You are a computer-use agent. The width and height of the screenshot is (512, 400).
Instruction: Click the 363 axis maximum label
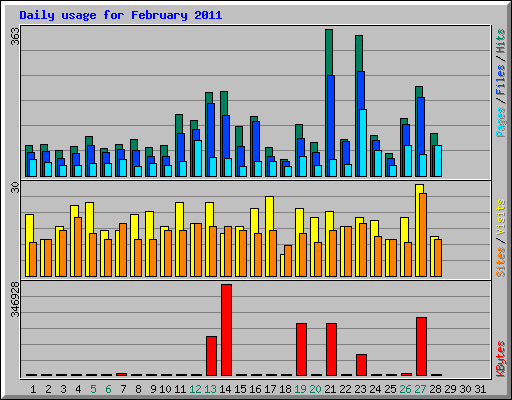[15, 36]
